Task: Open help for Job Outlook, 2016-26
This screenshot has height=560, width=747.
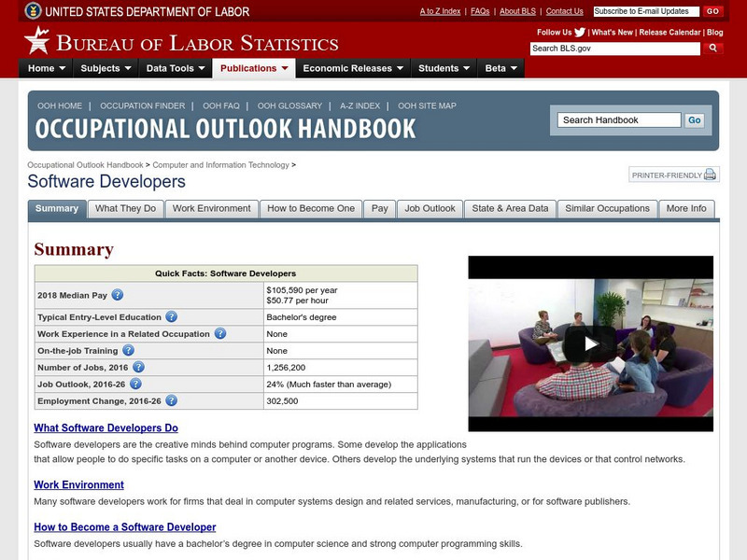Action: tap(134, 384)
